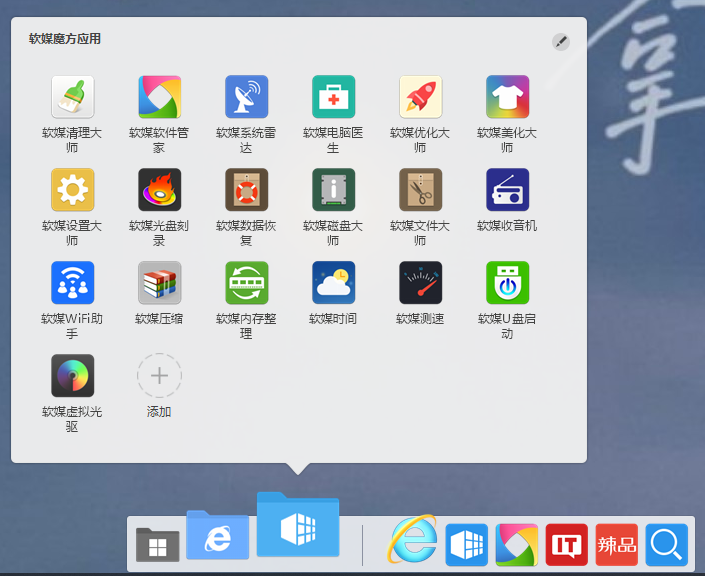Launch 软媒美化大师 t-shirt icon
Viewport: 705px width, 576px height.
point(508,97)
